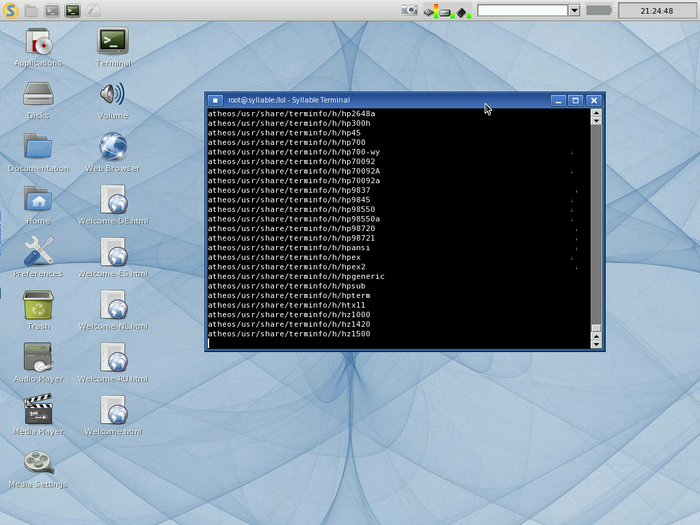Viewport: 700px width, 525px height.
Task: Click the terminal scrollbar up arrow
Action: pyautogui.click(x=596, y=114)
